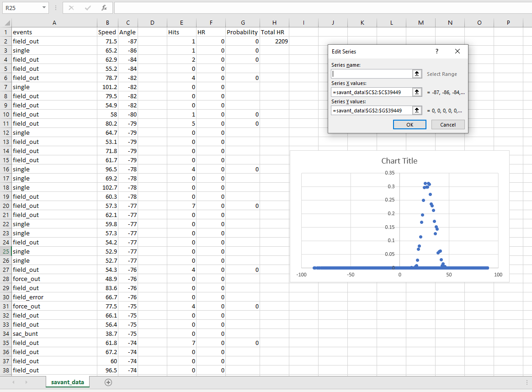Click the Insert Function fx icon

[104, 8]
